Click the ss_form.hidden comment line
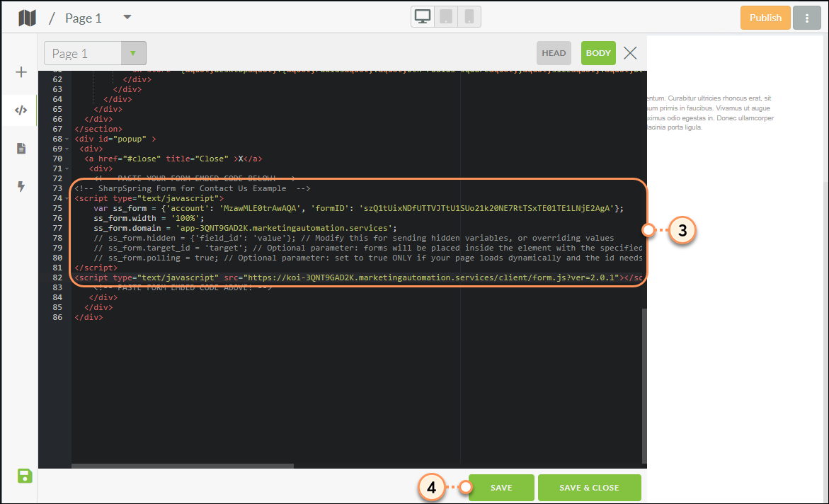This screenshot has width=829, height=504. [354, 238]
